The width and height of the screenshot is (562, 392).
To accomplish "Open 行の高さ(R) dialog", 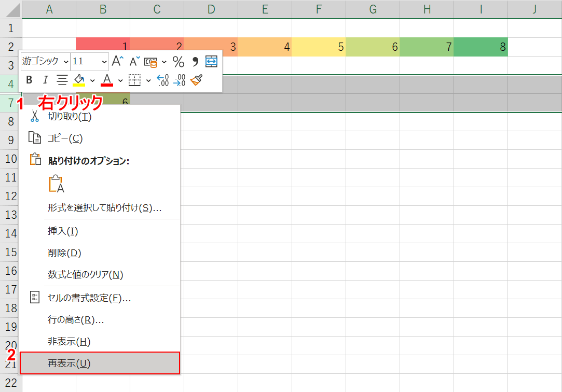I will point(100,320).
